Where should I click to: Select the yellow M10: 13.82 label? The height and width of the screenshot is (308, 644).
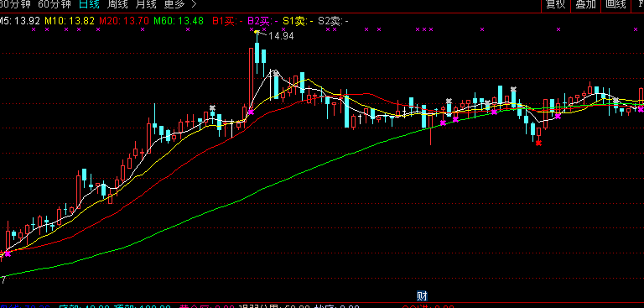pos(70,20)
